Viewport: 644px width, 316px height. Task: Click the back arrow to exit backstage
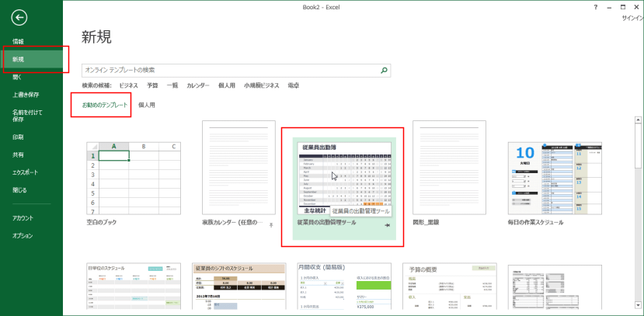point(19,18)
